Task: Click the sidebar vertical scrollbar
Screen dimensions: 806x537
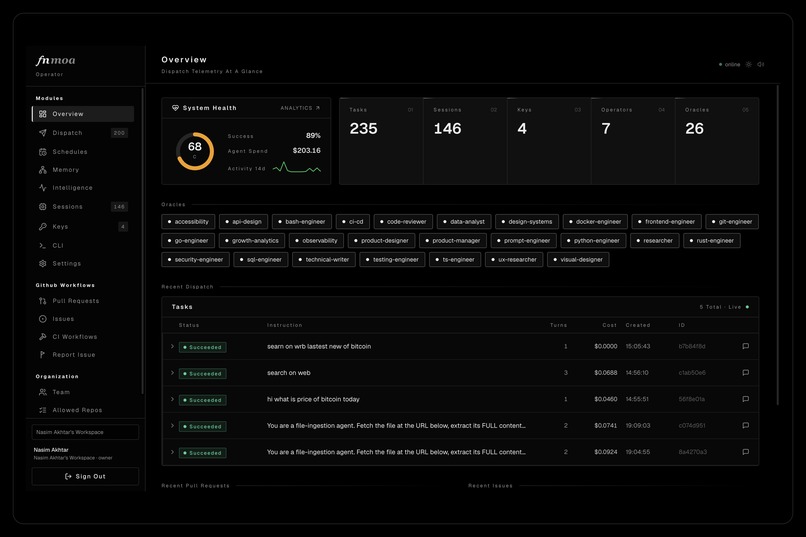Action: click(142, 242)
